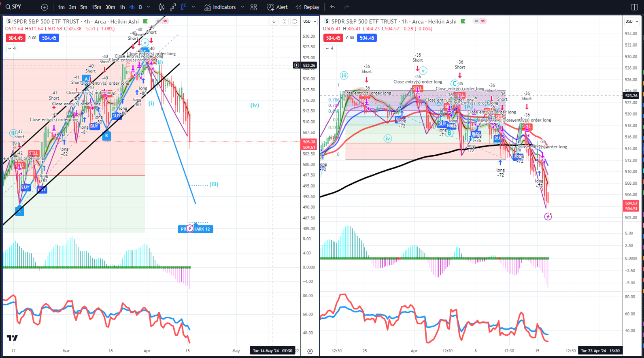This screenshot has height=358, width=644.
Task: Switch to the 15m interval
Action: pos(96,7)
